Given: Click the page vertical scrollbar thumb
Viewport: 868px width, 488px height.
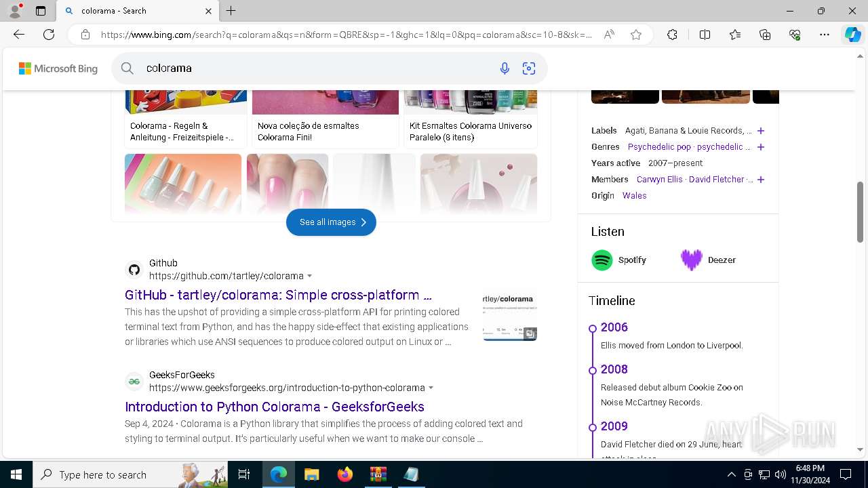Looking at the screenshot, I should [x=860, y=211].
